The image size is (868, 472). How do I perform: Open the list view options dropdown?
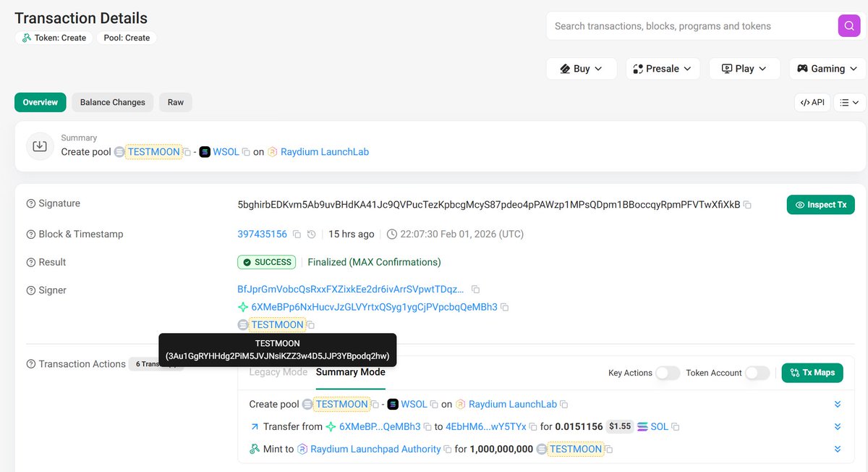click(x=850, y=103)
